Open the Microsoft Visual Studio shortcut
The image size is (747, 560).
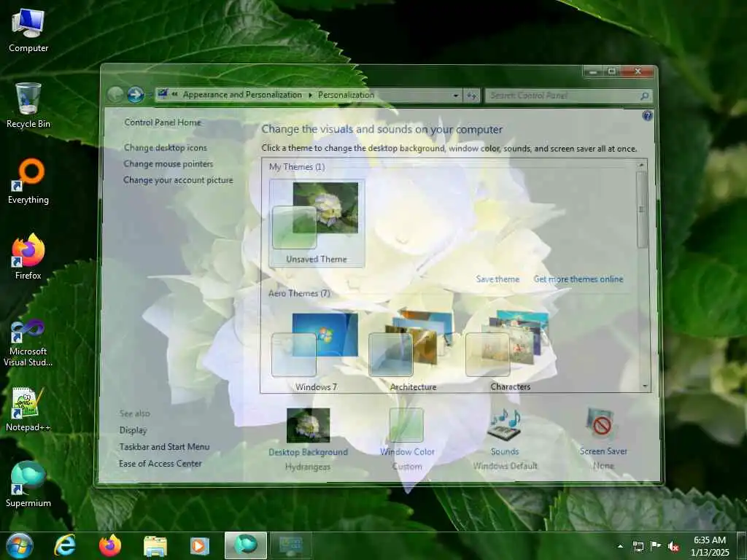coord(28,343)
